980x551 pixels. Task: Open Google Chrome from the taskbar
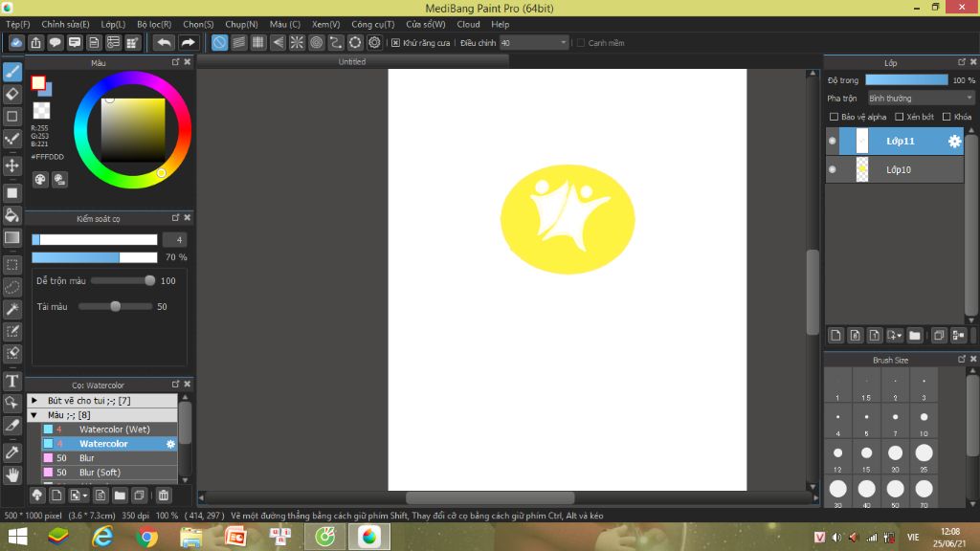click(x=146, y=537)
